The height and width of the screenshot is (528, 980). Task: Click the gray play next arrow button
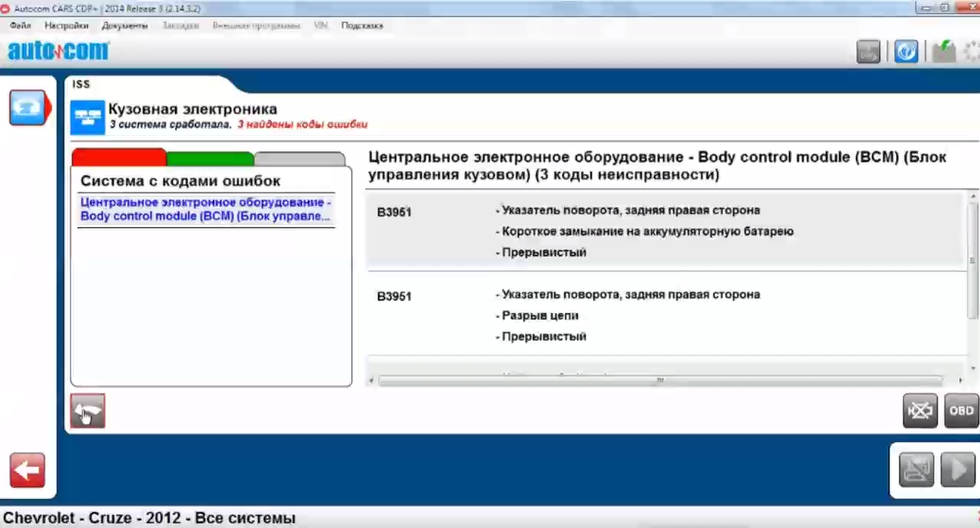click(958, 469)
